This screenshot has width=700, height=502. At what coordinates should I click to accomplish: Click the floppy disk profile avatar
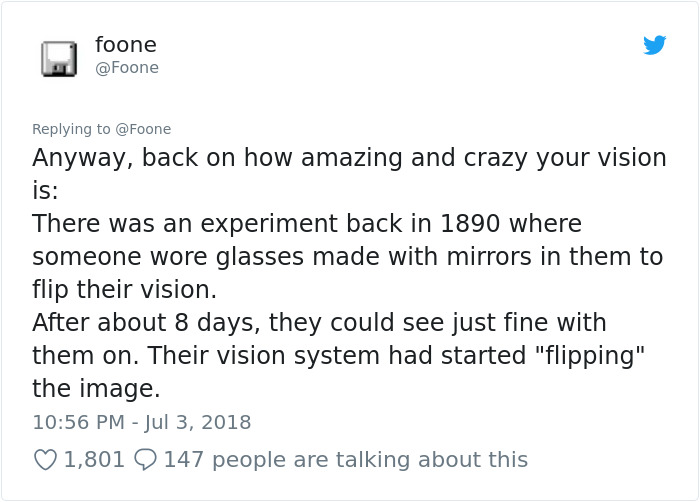tap(59, 58)
